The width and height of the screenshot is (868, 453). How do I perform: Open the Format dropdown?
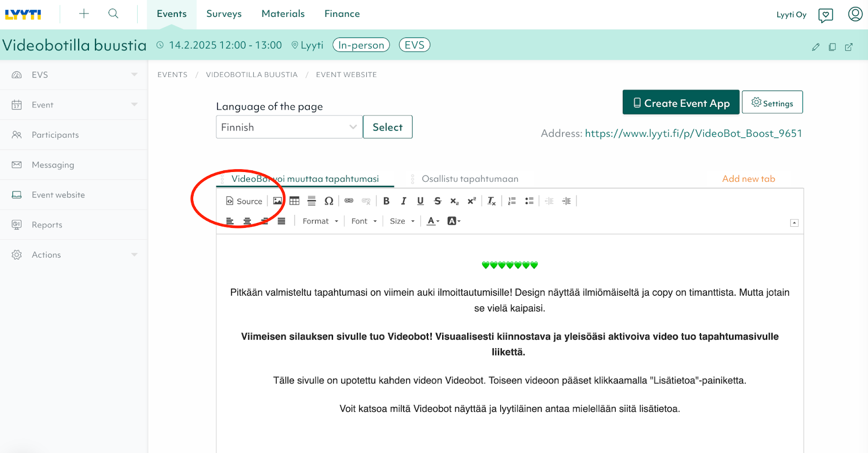[321, 221]
